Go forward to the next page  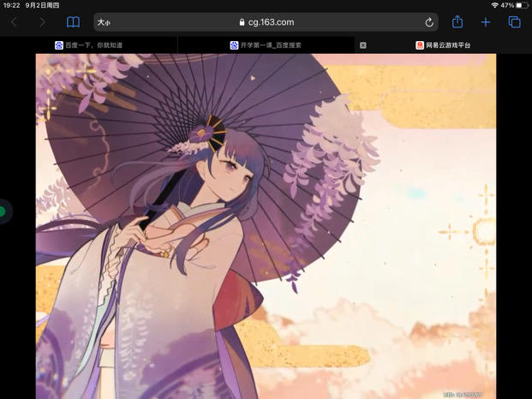coord(43,22)
